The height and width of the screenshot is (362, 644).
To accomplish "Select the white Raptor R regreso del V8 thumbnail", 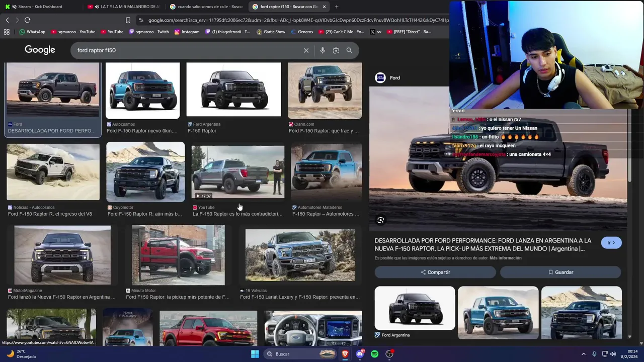I will pos(53,172).
